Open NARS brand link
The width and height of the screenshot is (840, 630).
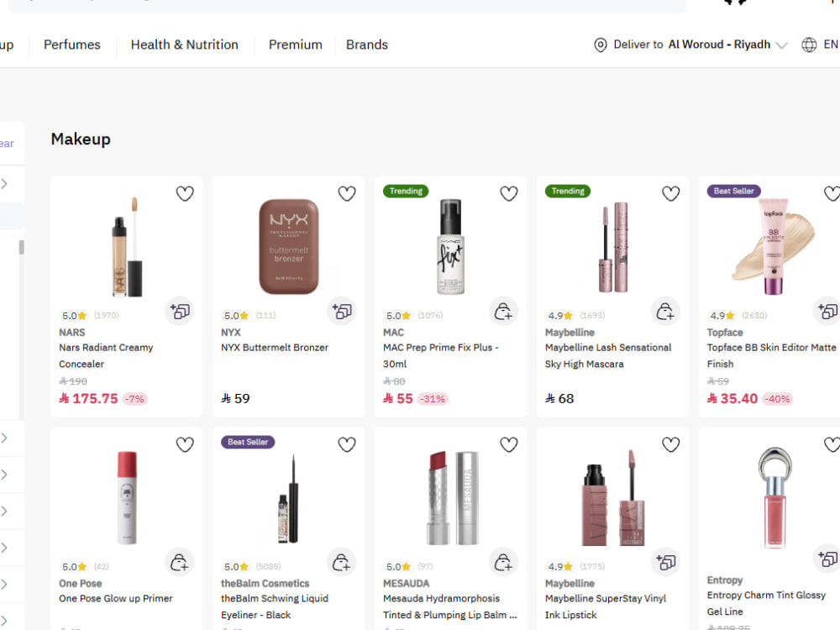[x=71, y=332]
